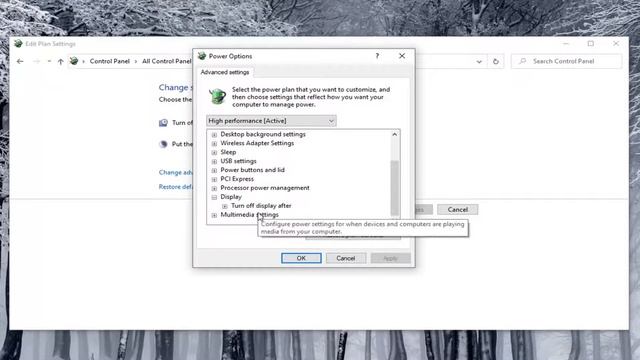Click the Power Options title bar icon
The image size is (640, 360).
202,56
